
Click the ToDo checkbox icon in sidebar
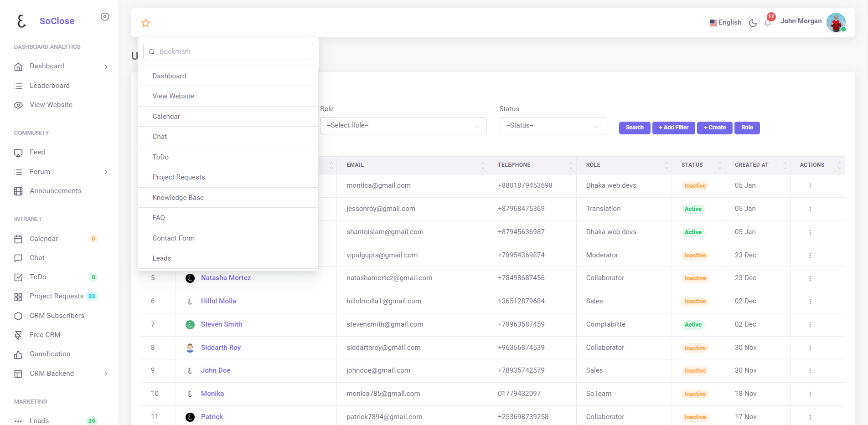pos(18,277)
